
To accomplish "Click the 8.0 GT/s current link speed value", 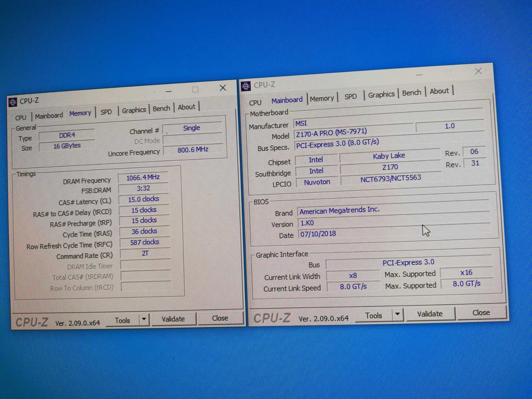I will pos(353,286).
